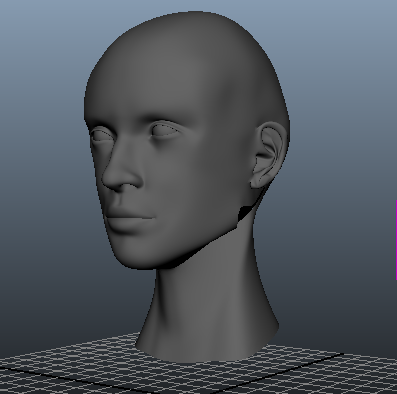Click the model's lips
This screenshot has width=397, height=394.
130,219
